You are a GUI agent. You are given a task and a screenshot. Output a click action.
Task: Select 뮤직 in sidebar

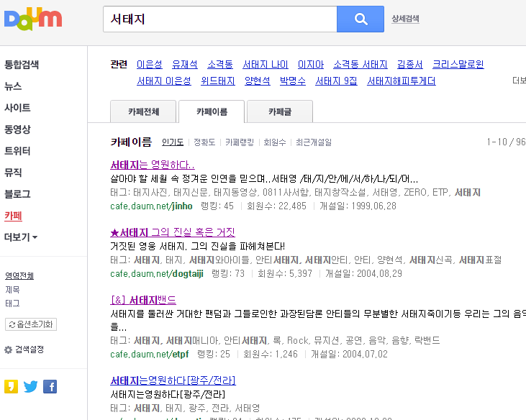(x=13, y=173)
